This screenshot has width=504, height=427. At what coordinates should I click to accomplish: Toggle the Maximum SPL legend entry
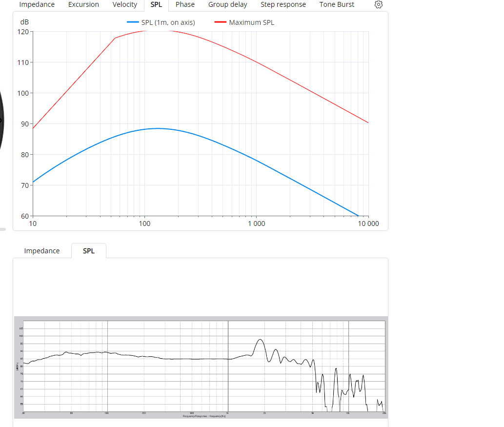point(244,22)
